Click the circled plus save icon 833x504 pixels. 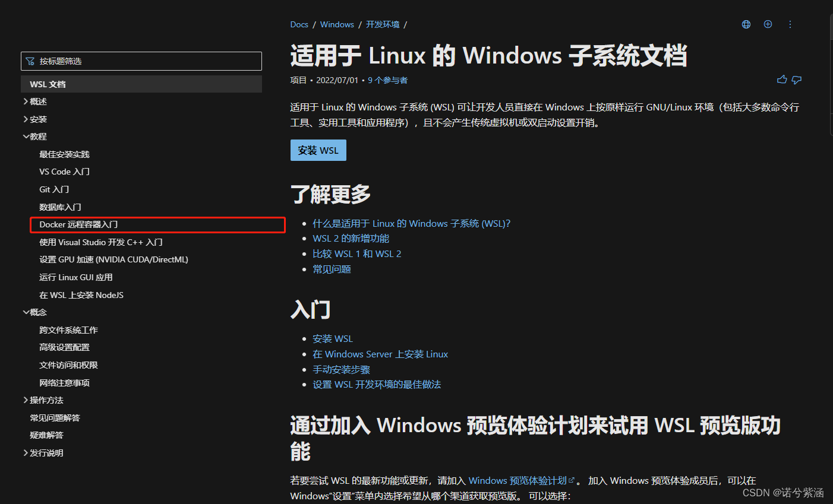pyautogui.click(x=768, y=24)
